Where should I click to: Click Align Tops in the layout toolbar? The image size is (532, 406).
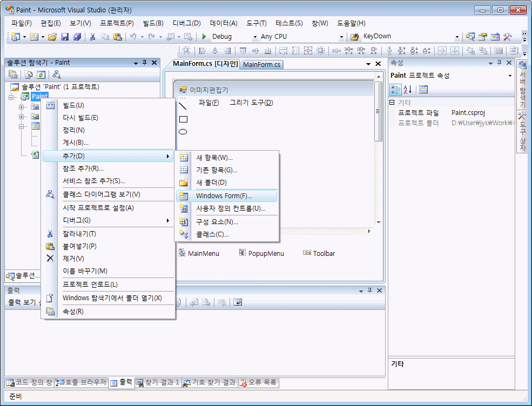click(243, 51)
